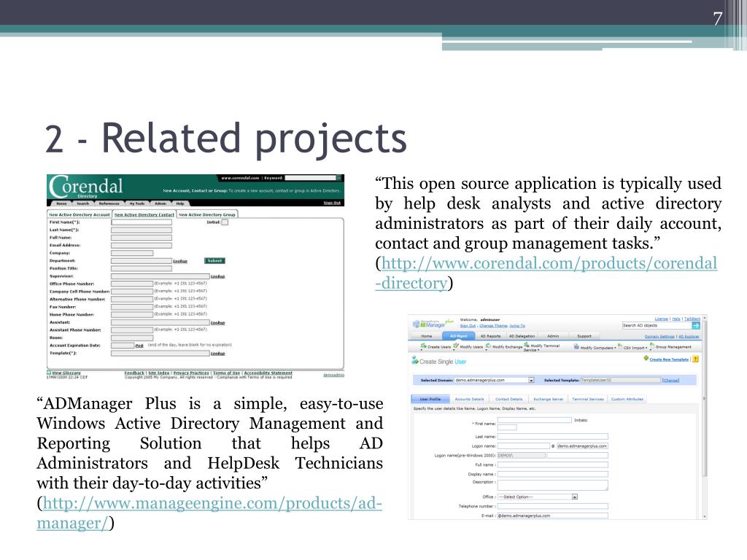The image size is (747, 560).
Task: Click the Feedback footer link
Action: [134, 373]
